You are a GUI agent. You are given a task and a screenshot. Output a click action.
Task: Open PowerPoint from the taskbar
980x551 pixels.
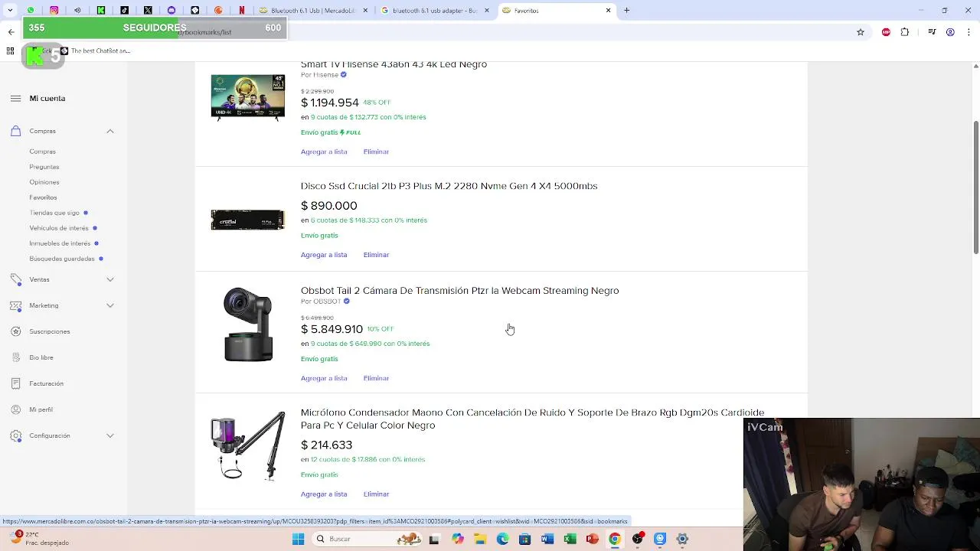point(592,539)
